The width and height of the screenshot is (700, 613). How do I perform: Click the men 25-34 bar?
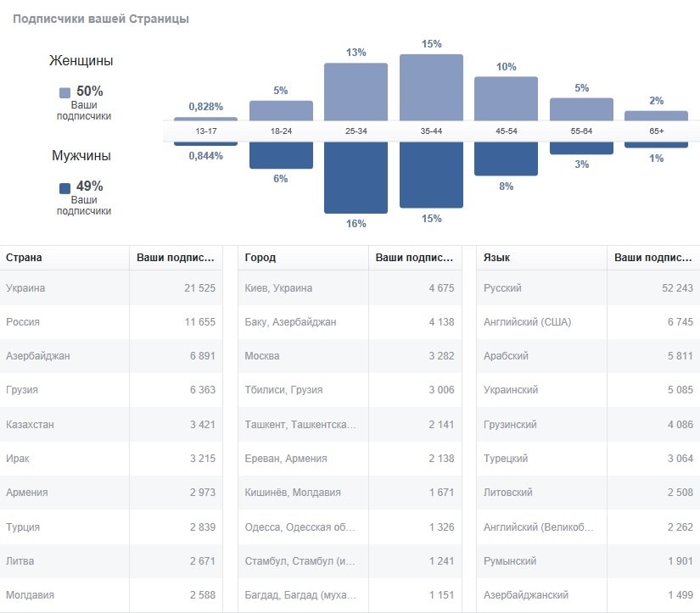pos(356,177)
